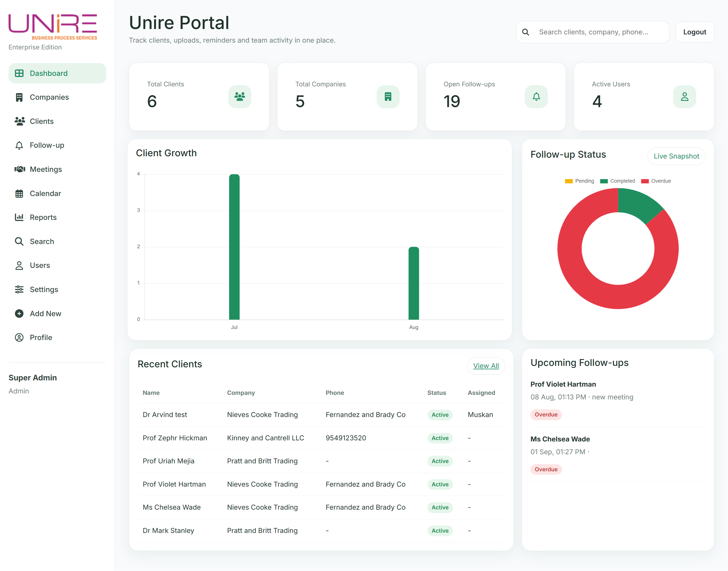The height and width of the screenshot is (571, 728).
Task: Click Active badge in Dr Mark Stanley row
Action: click(439, 531)
